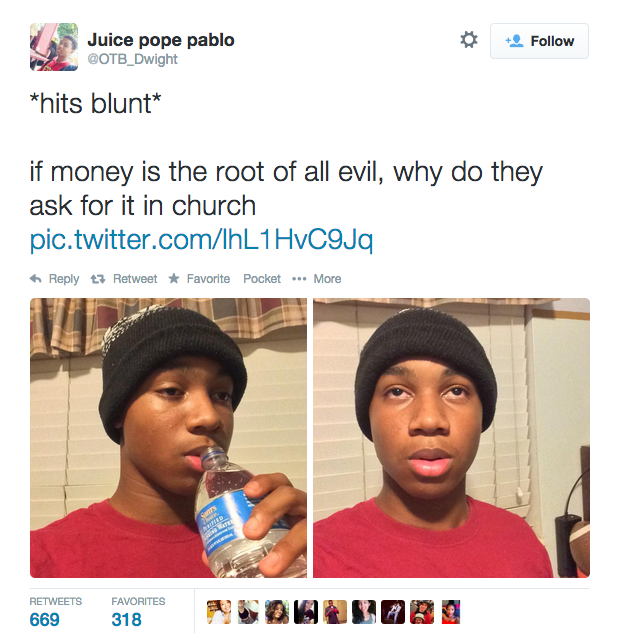The image size is (623, 633).
Task: Click the Favorite star icon
Action: (x=174, y=278)
